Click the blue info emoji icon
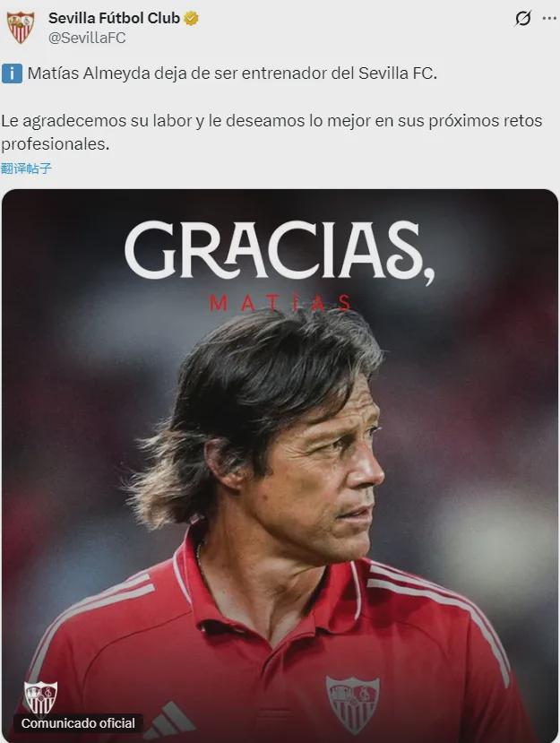Screen dimensions: 560x743 12,73
